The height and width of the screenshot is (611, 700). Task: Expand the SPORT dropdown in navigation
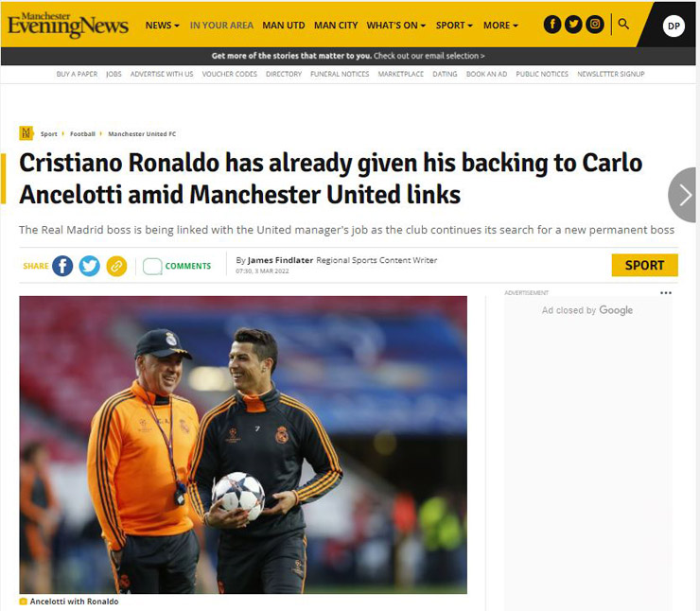pos(454,26)
